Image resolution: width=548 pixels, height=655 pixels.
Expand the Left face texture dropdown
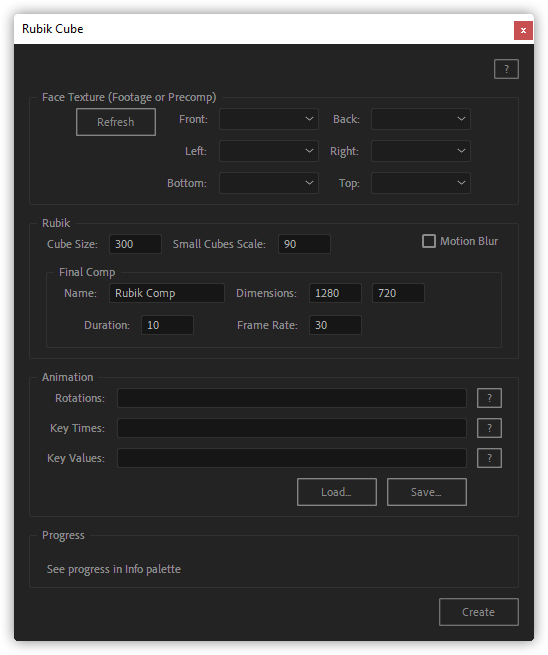tap(269, 151)
